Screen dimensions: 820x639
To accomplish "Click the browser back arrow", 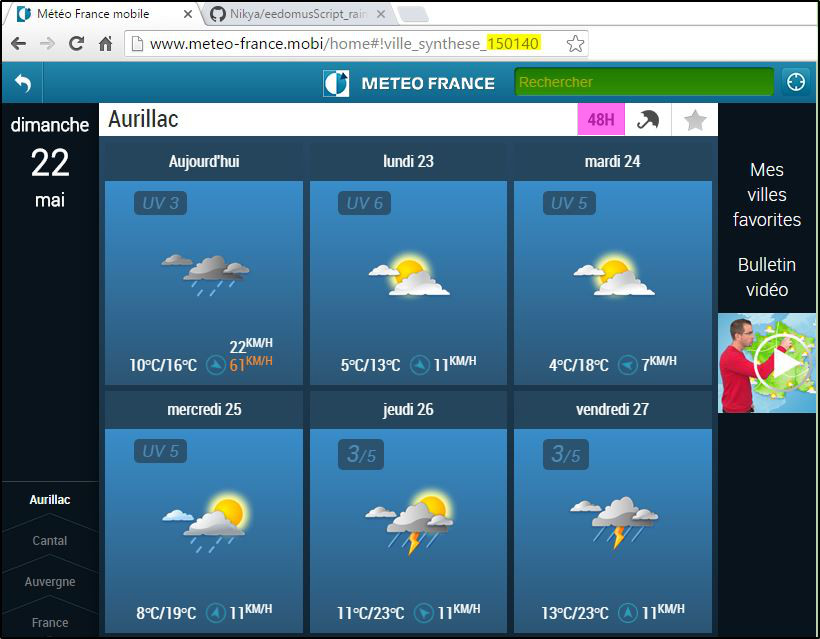I will [18, 43].
